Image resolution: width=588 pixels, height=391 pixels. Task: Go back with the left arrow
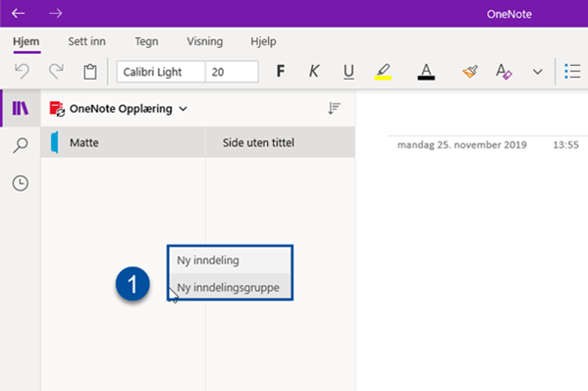18,14
